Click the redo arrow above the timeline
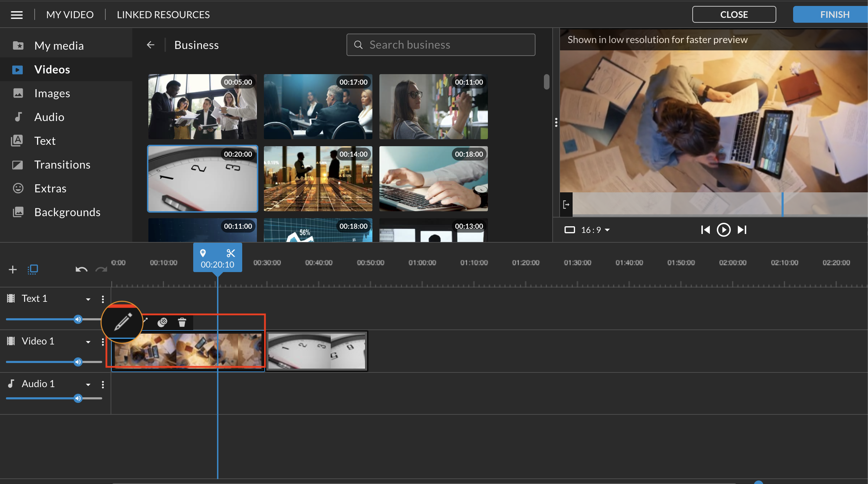868x484 pixels. tap(101, 269)
